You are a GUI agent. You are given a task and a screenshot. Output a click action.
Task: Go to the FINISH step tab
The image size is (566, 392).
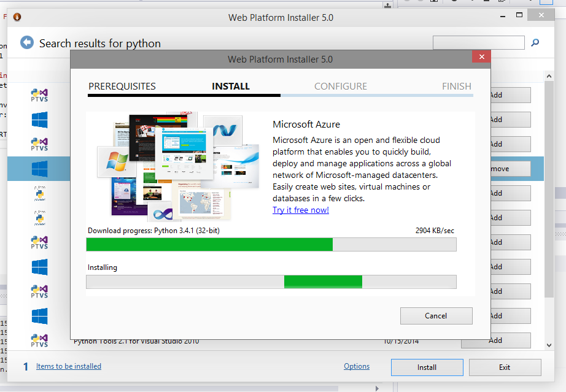click(x=457, y=86)
